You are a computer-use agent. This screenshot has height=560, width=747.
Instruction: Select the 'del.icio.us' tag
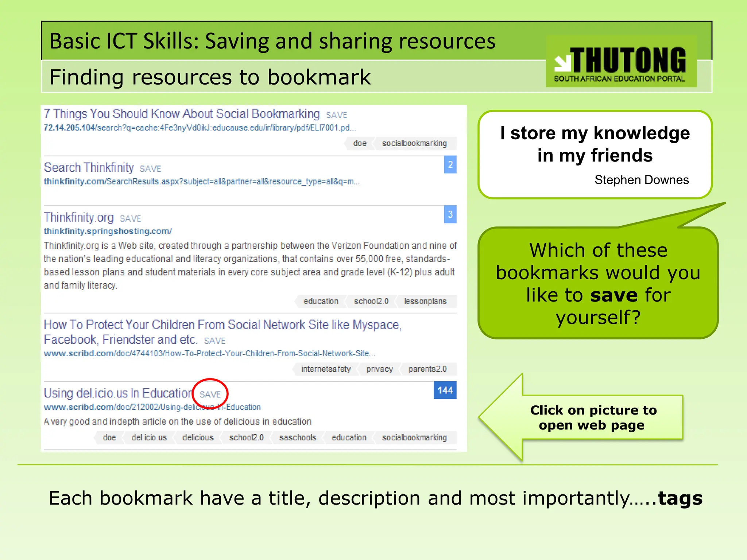pos(149,437)
